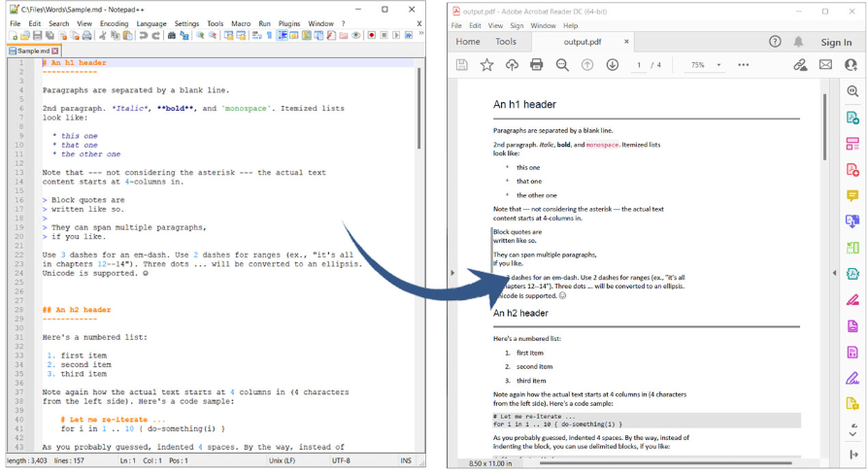
Task: Open the Function List panel icon
Action: pyautogui.click(x=330, y=35)
